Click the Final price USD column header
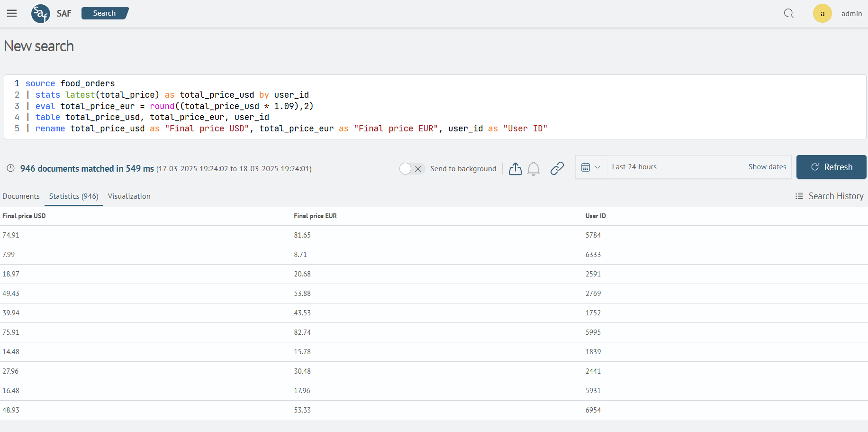Image resolution: width=868 pixels, height=432 pixels. point(24,216)
